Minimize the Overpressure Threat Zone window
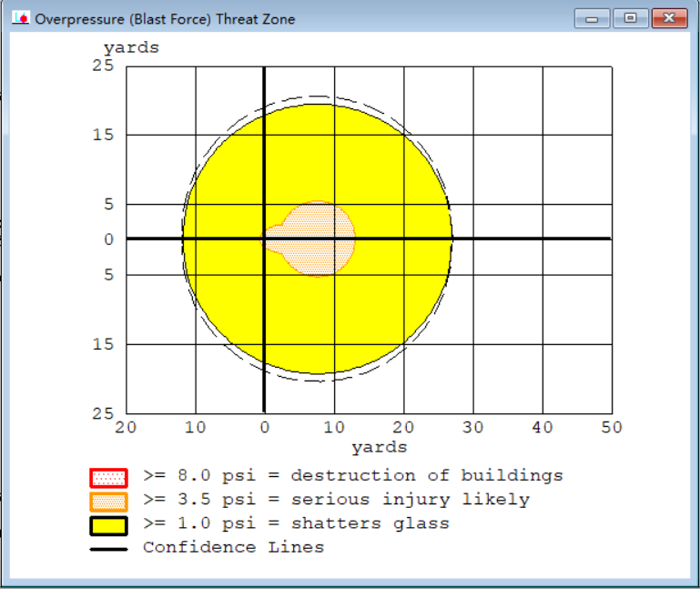The image size is (700, 589). pos(592,19)
